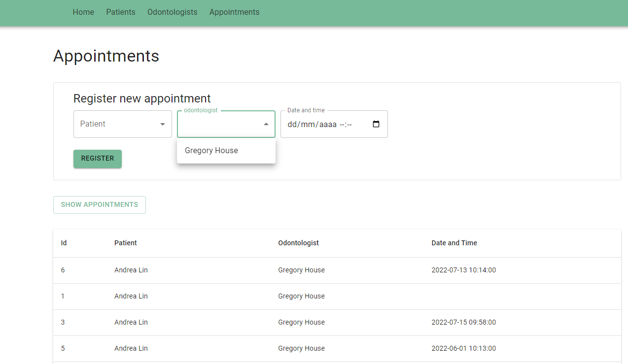Image resolution: width=628 pixels, height=364 pixels.
Task: Switch to the Appointments navigation item
Action: click(234, 12)
